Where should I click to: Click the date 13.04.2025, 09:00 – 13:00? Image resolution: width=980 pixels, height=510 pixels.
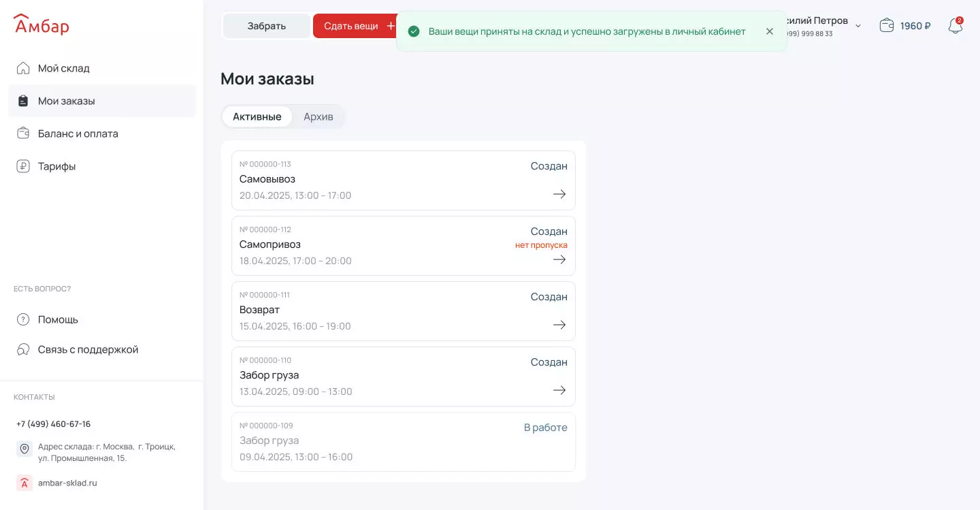[x=296, y=392]
